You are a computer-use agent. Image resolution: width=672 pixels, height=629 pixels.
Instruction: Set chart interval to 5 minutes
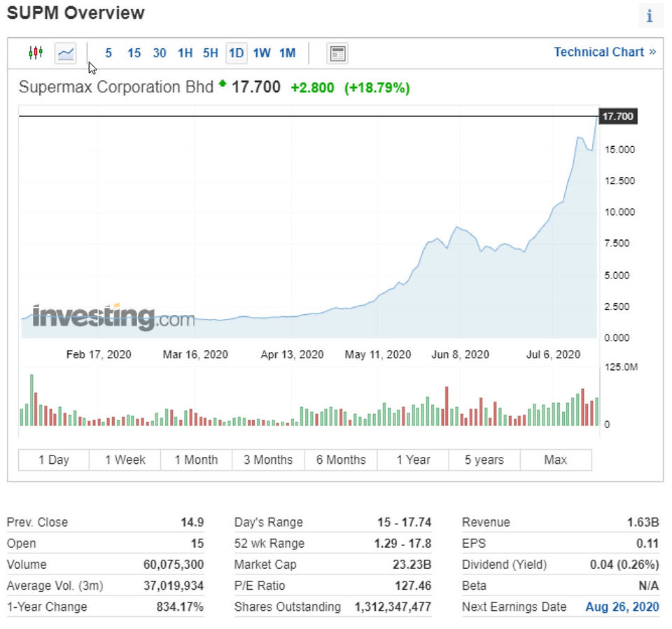(x=108, y=53)
